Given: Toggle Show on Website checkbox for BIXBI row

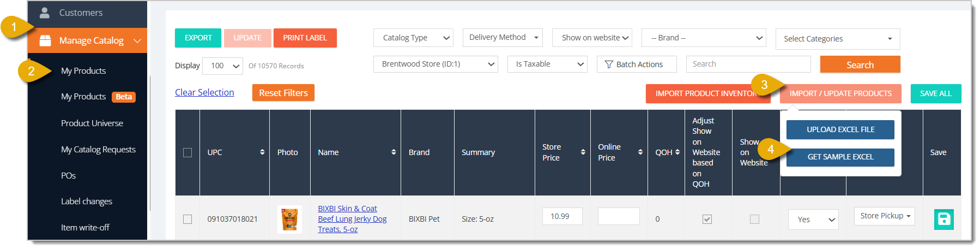Looking at the screenshot, I should (754, 219).
